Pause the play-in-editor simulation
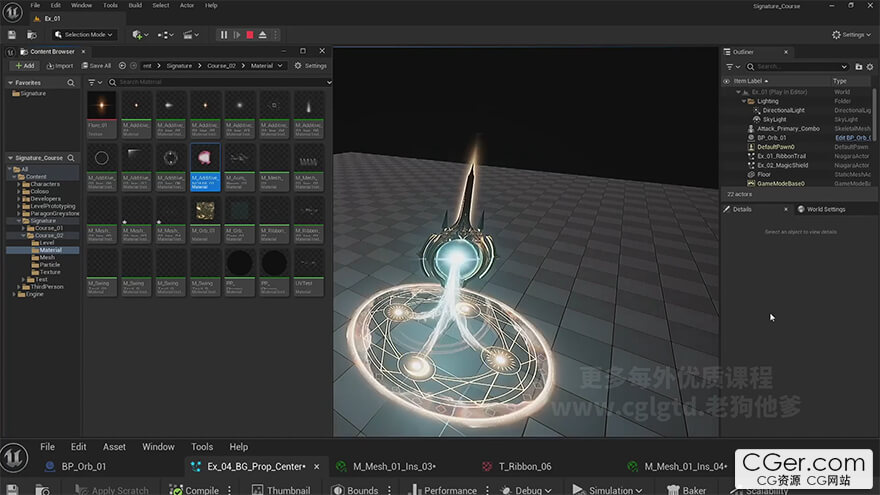The image size is (880, 495). click(224, 35)
